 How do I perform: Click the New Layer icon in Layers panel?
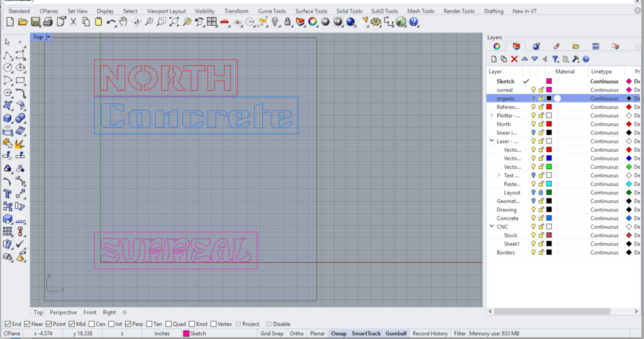pyautogui.click(x=494, y=59)
